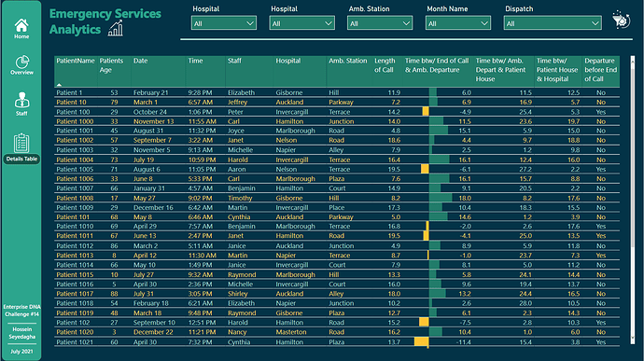Click the sort arrow under PatientName header
The height and width of the screenshot is (361, 644).
click(x=59, y=85)
